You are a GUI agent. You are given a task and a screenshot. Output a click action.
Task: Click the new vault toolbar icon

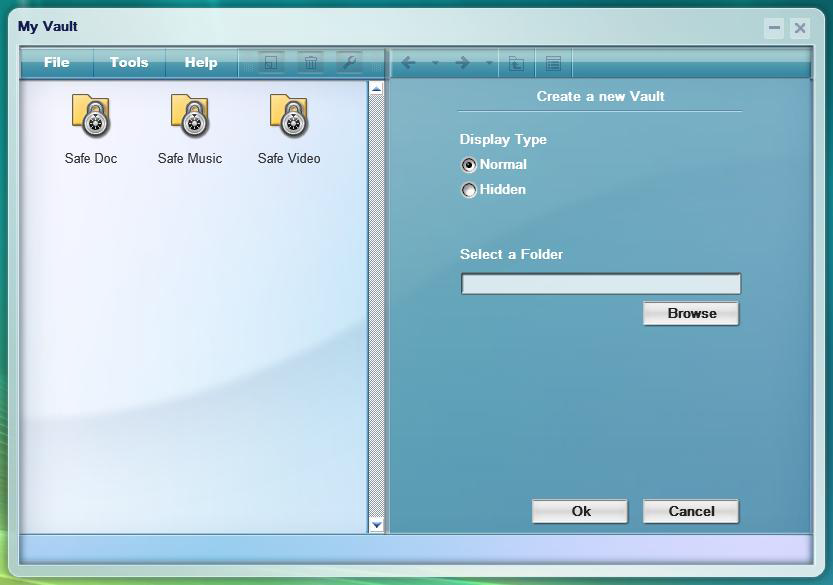271,63
